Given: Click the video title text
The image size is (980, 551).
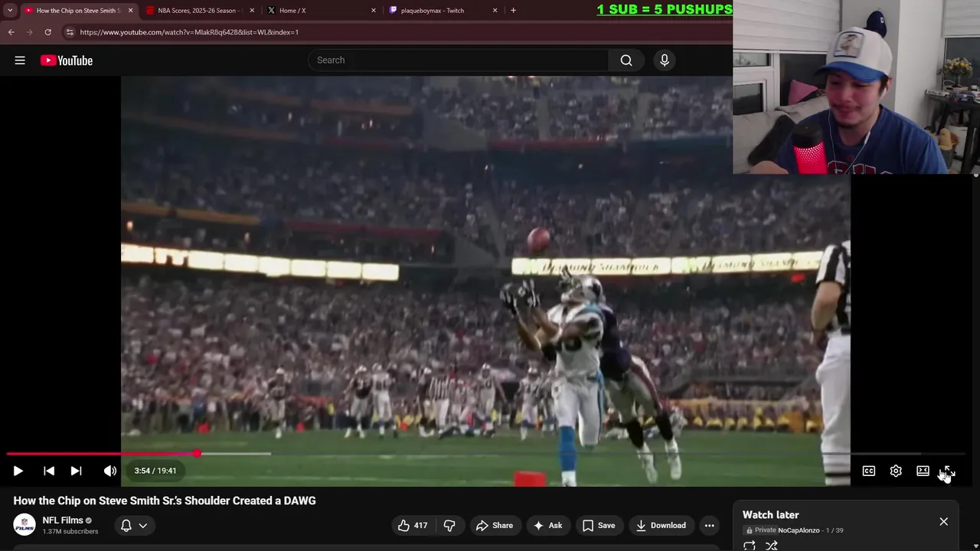Looking at the screenshot, I should [x=165, y=500].
